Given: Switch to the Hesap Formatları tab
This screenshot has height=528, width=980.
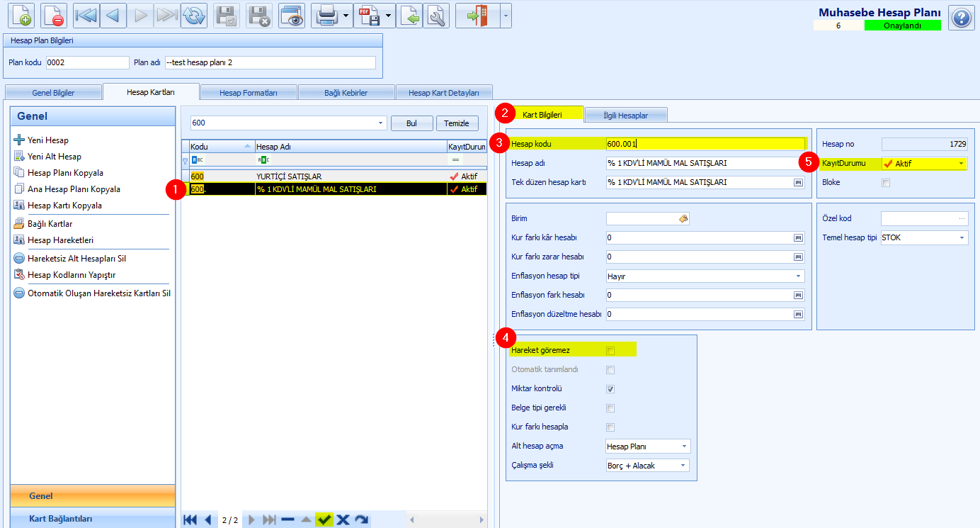Looking at the screenshot, I should 249,93.
